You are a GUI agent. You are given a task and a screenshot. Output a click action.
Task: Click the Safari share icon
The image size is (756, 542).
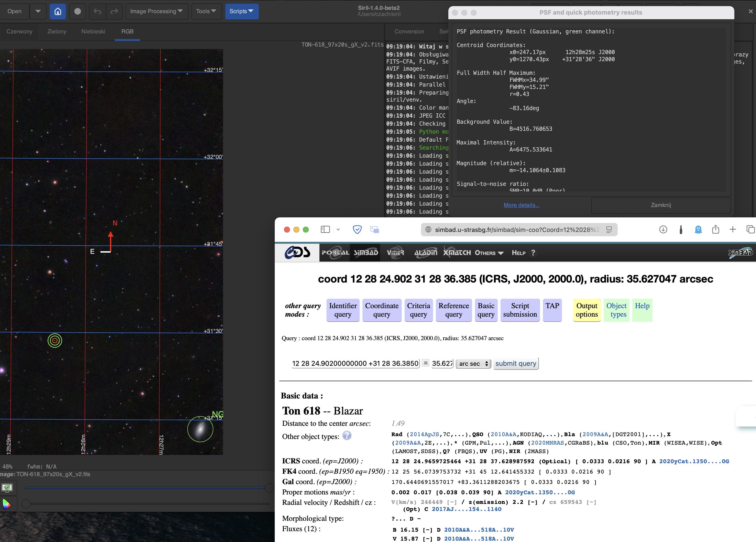[x=716, y=229]
